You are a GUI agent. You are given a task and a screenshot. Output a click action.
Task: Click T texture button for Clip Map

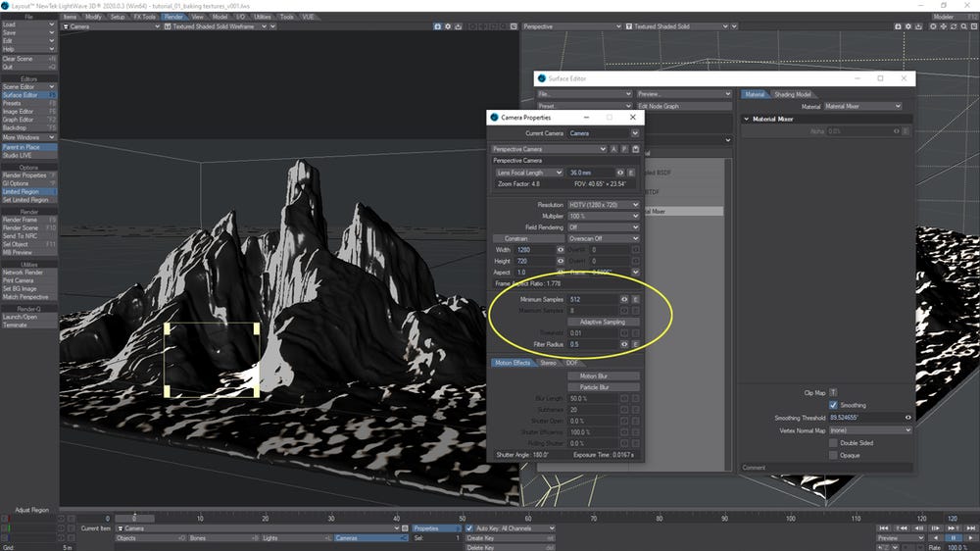pos(833,393)
